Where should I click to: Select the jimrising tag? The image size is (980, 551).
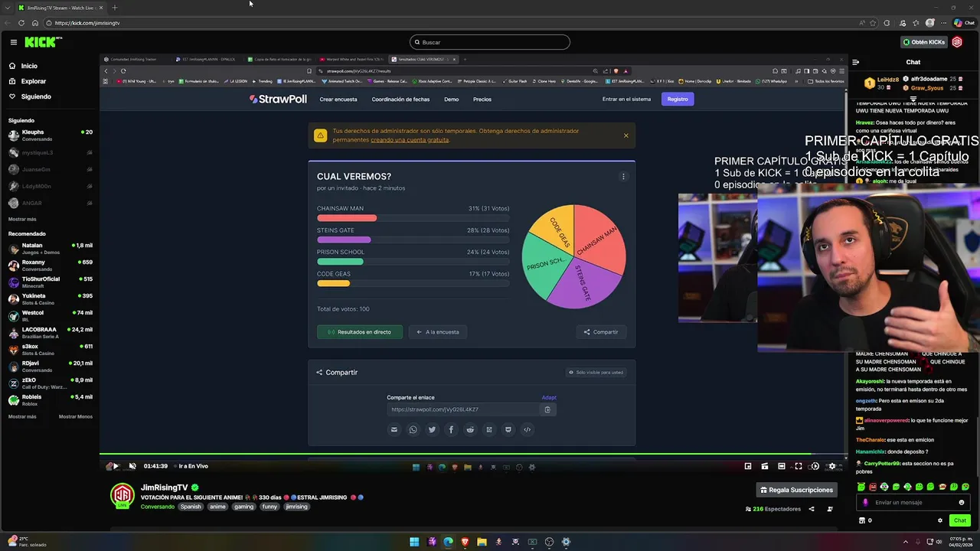tap(296, 507)
